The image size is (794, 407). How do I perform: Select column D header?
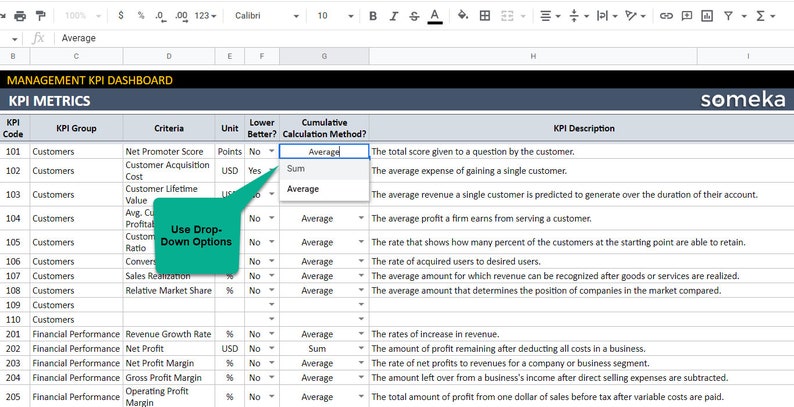[x=169, y=56]
